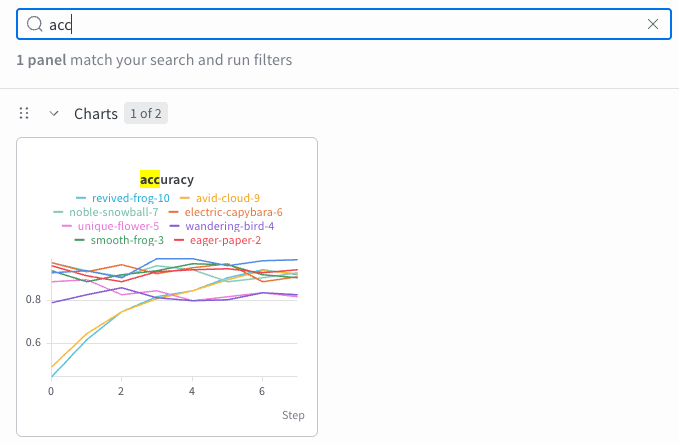Click the 1 of 2 panel count badge
Image resolution: width=679 pixels, height=445 pixels.
pyautogui.click(x=146, y=113)
